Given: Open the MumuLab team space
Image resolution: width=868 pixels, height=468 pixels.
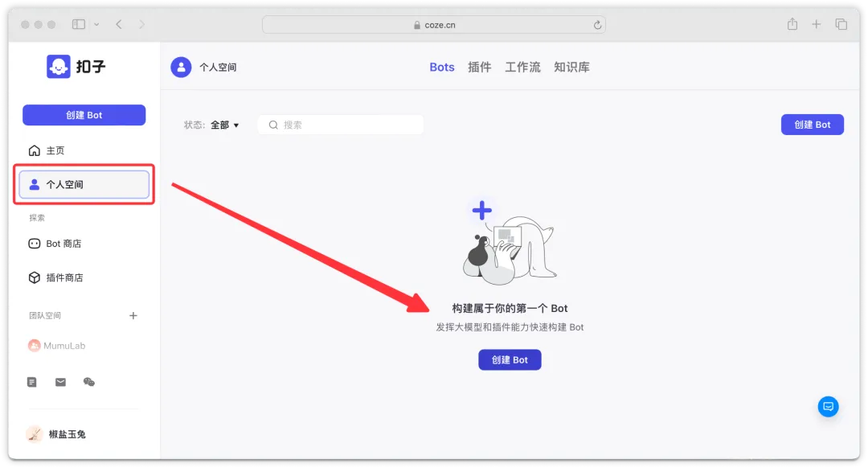Looking at the screenshot, I should click(56, 346).
